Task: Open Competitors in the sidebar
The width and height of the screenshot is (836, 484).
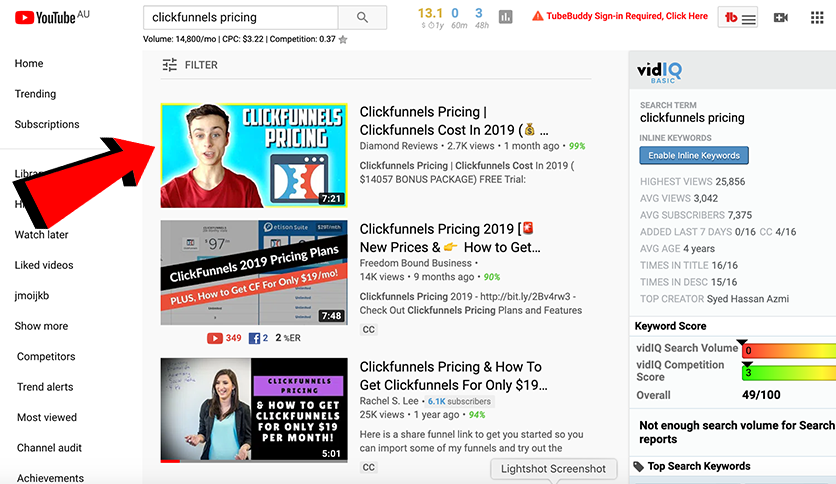Action: (x=46, y=356)
